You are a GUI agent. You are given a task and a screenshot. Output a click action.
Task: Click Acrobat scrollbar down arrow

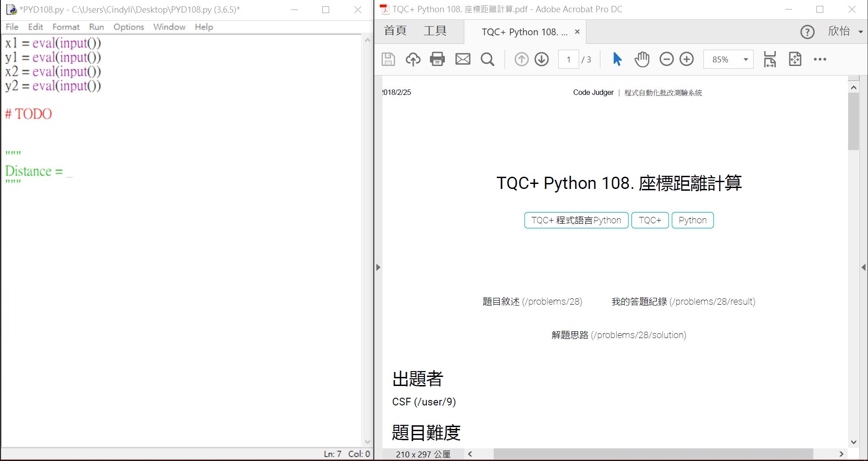pyautogui.click(x=854, y=442)
